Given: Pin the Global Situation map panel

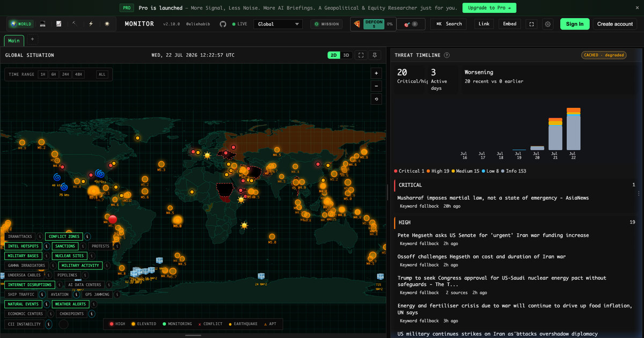Looking at the screenshot, I should [375, 55].
